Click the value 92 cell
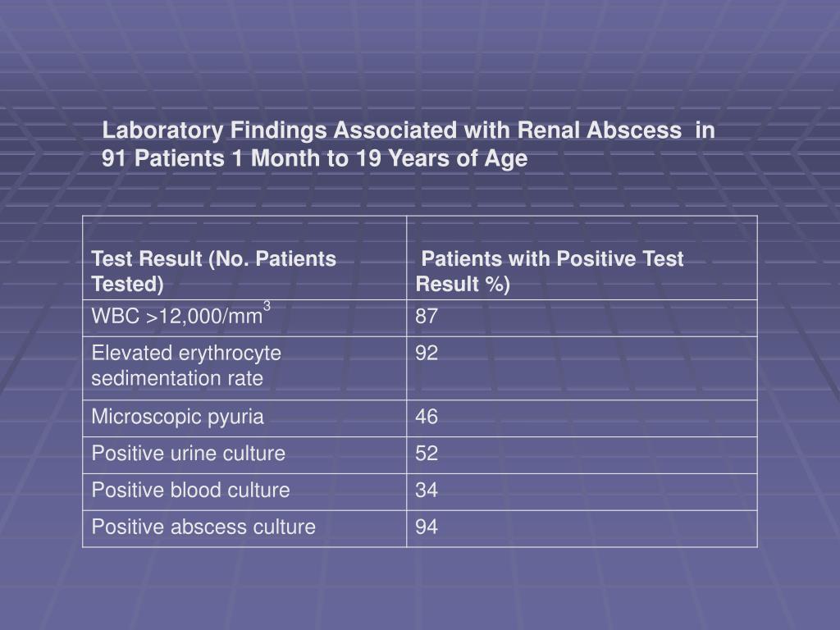The image size is (840, 630). tap(582, 368)
